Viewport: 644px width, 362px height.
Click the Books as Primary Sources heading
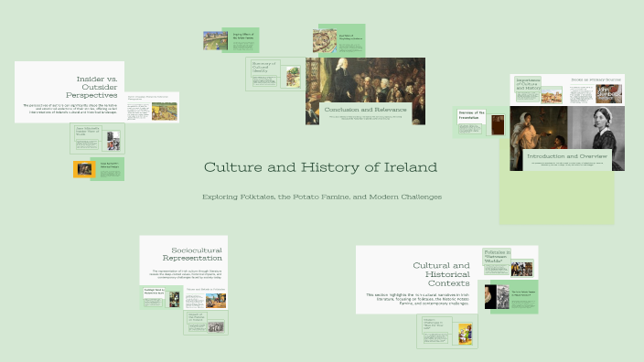coord(596,80)
